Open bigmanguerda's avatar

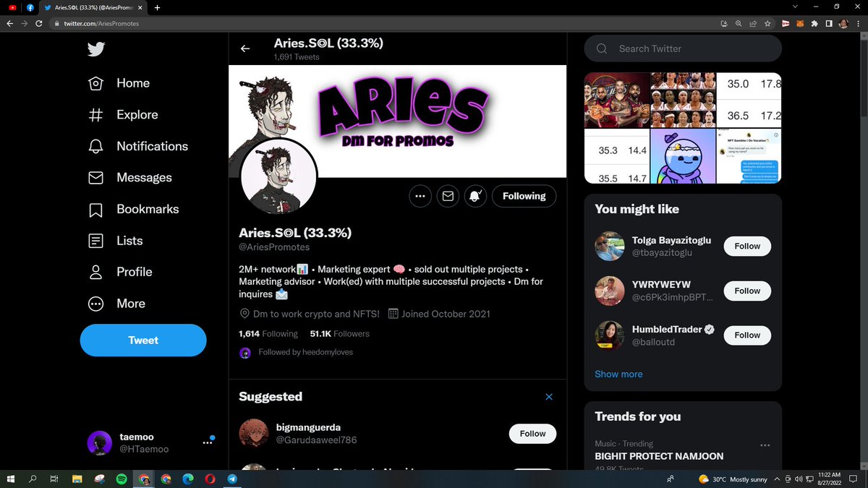tap(254, 433)
